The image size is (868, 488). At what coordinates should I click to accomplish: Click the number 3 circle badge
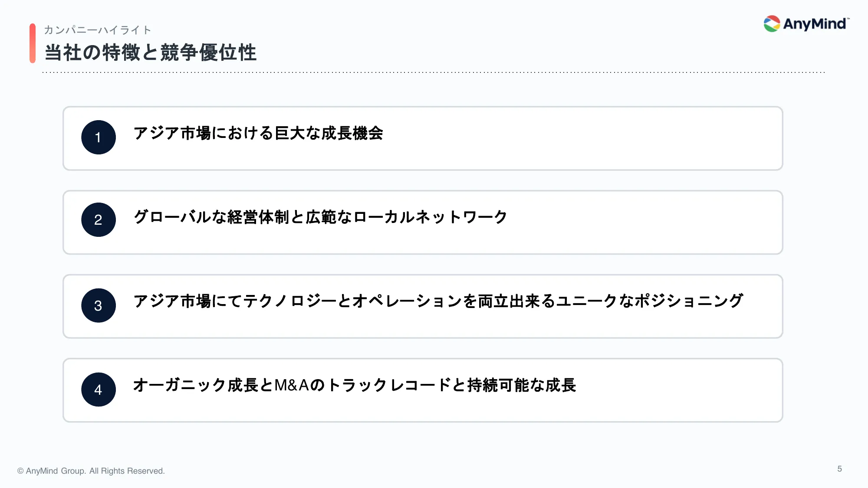[x=99, y=305]
